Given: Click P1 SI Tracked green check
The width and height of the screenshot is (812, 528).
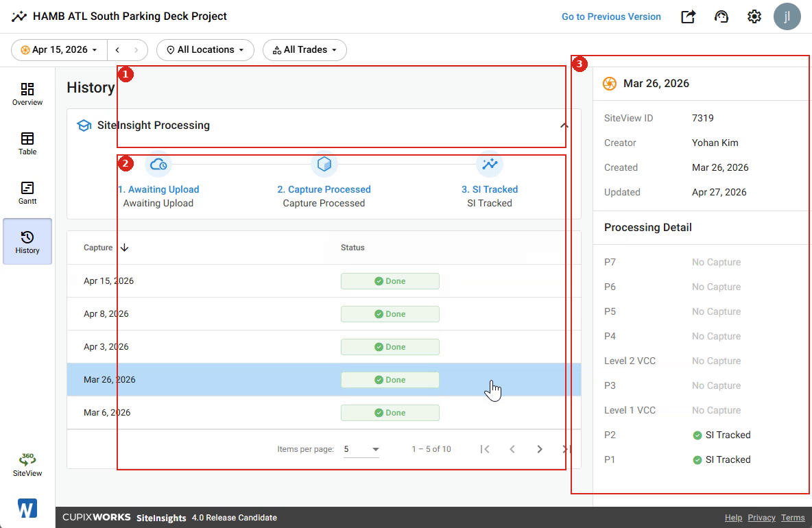Looking at the screenshot, I should [x=697, y=460].
